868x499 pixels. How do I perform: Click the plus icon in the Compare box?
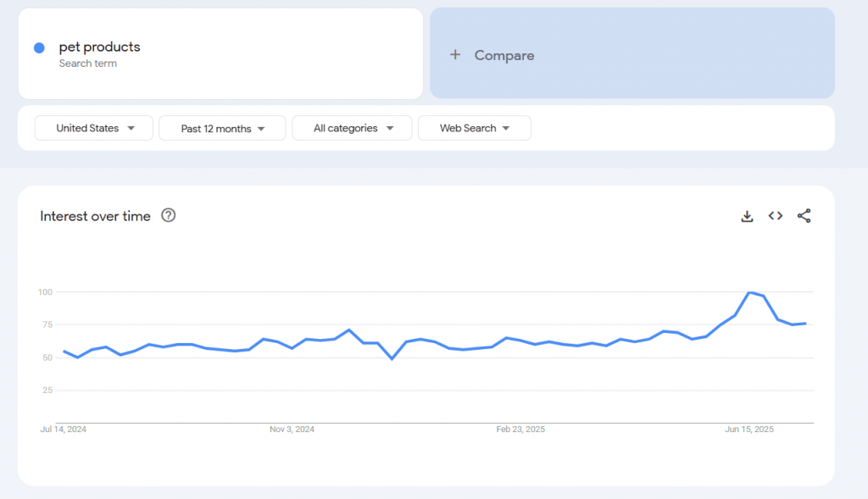coord(455,55)
